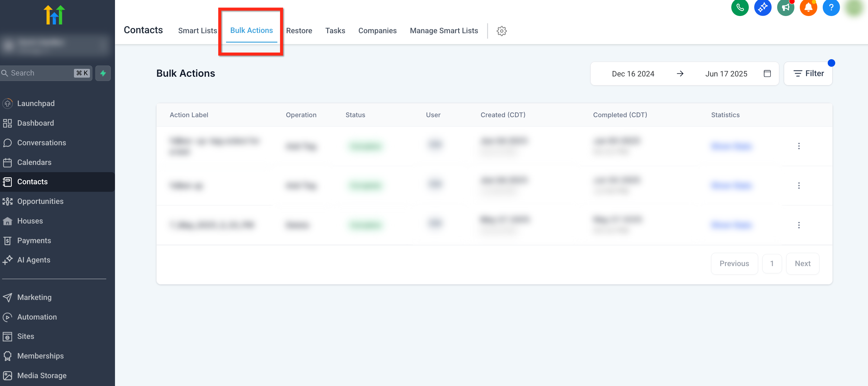Click the Dec 16 2024 start date
Screen dimensions: 868x386
(633, 73)
